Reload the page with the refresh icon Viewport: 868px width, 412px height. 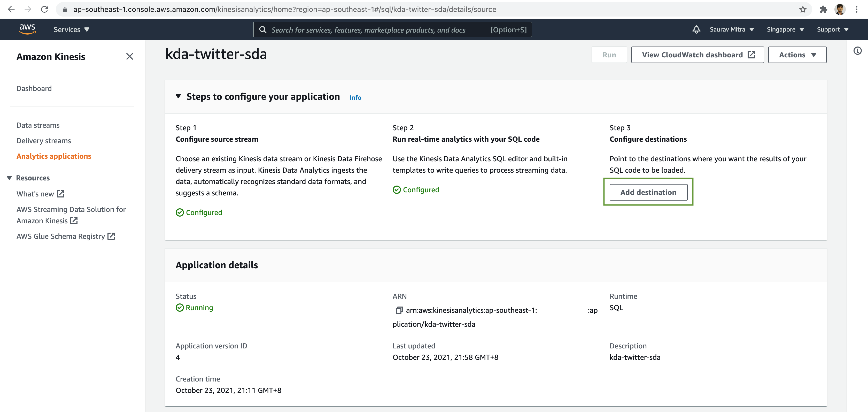44,10
